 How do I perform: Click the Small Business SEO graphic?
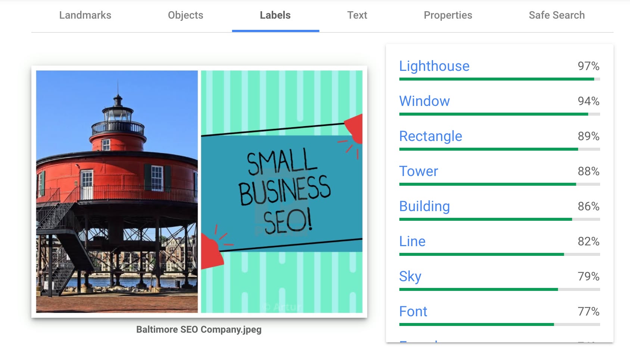(x=281, y=191)
